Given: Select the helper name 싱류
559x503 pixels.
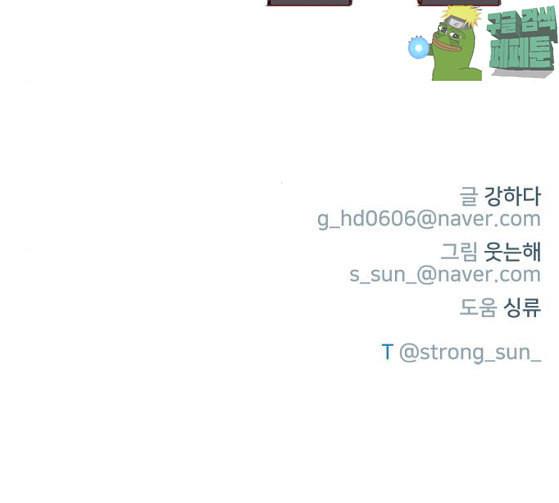Looking at the screenshot, I should 522,307.
